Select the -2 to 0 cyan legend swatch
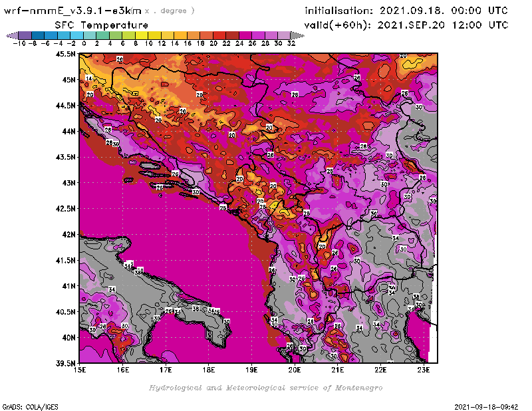This screenshot has height=411, width=532. pyautogui.click(x=77, y=36)
